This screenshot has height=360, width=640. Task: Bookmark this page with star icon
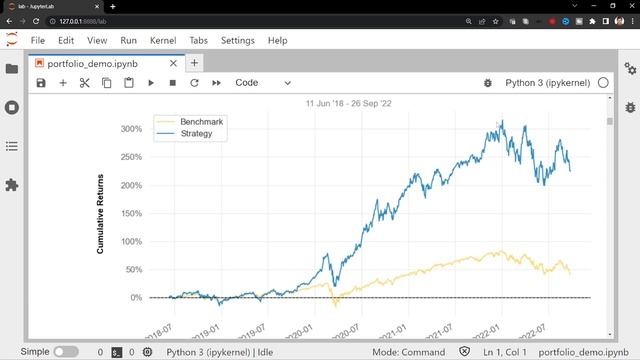[x=496, y=21]
